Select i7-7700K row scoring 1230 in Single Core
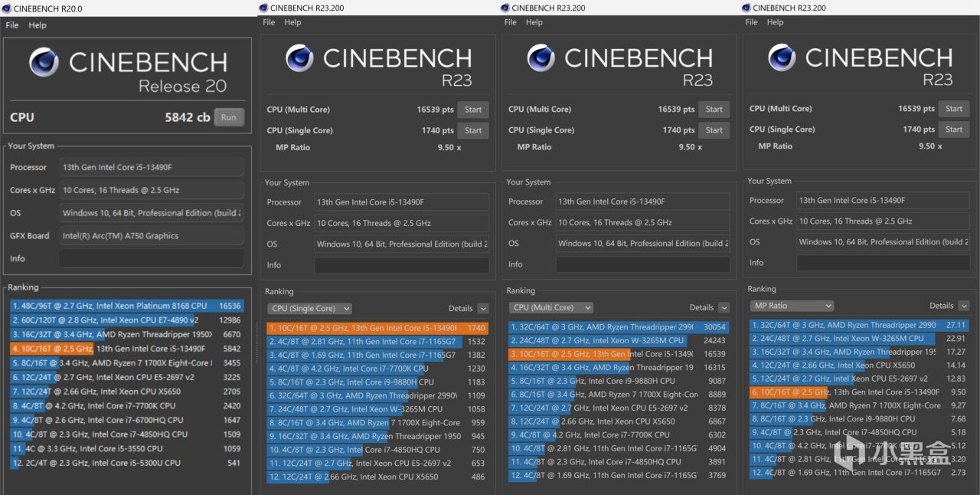The image size is (980, 495). click(377, 369)
